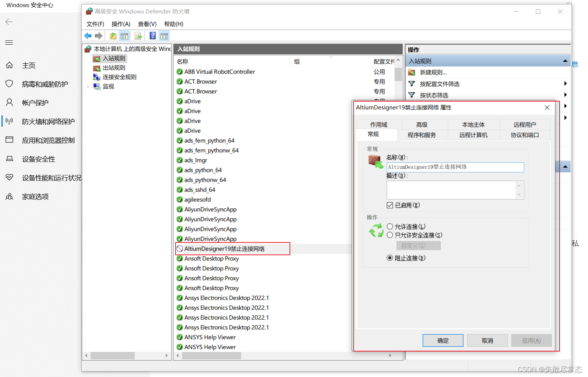This screenshot has height=377, width=588.
Task: Expand the 监视 tree node
Action: [x=88, y=87]
